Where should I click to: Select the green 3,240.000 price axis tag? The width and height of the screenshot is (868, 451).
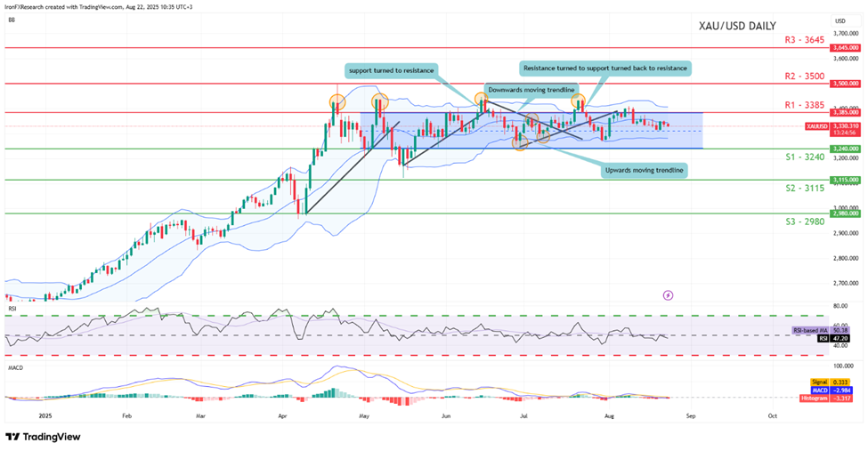click(x=844, y=149)
